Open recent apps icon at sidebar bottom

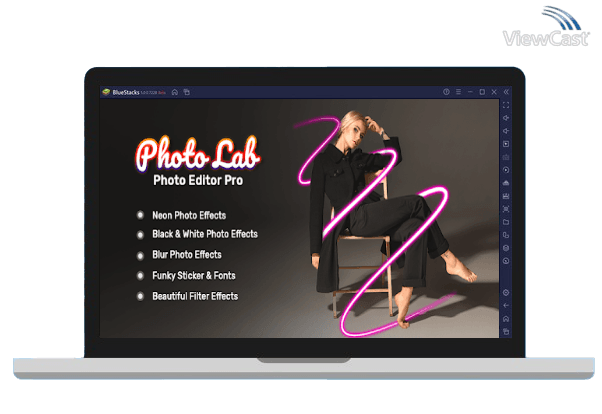(x=506, y=332)
